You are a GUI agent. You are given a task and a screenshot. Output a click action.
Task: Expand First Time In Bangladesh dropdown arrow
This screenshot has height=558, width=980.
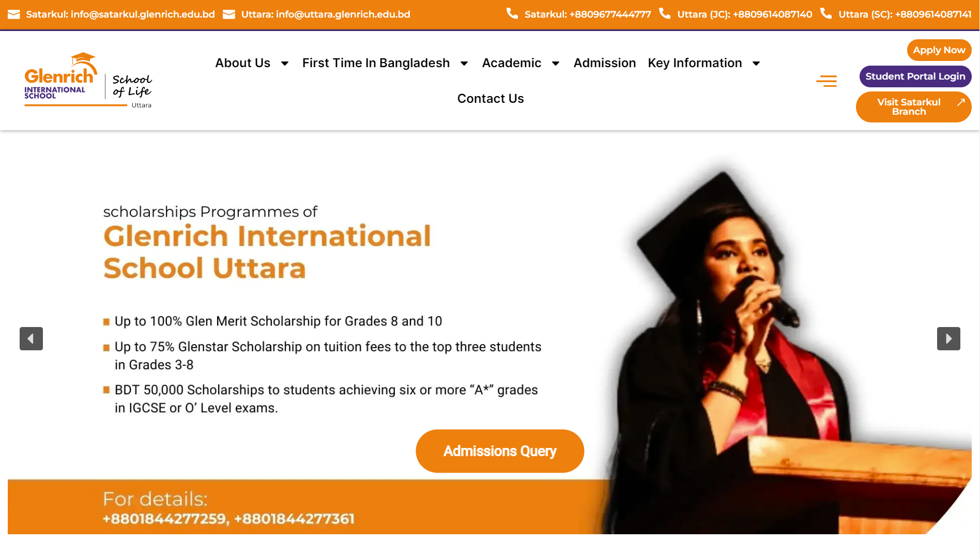coord(464,64)
